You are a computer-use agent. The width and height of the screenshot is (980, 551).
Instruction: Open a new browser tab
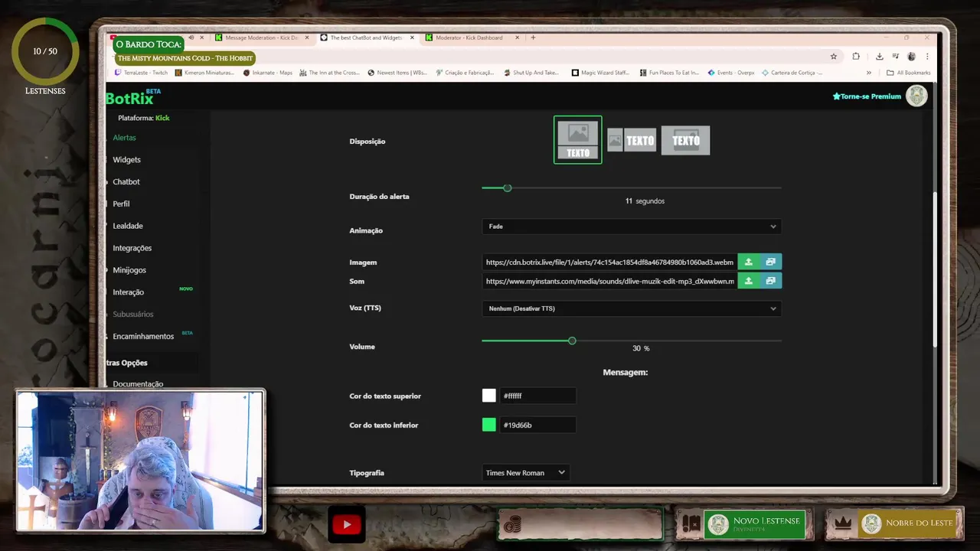tap(533, 37)
